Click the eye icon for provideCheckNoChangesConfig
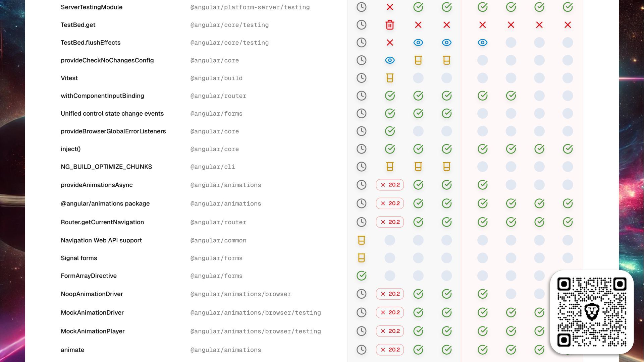This screenshot has width=644, height=362. click(390, 60)
